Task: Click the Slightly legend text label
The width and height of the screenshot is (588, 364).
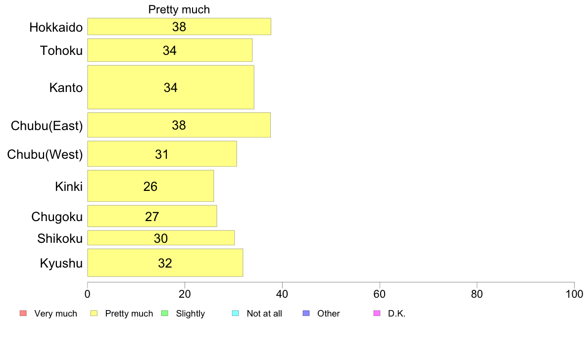Action: tap(191, 314)
